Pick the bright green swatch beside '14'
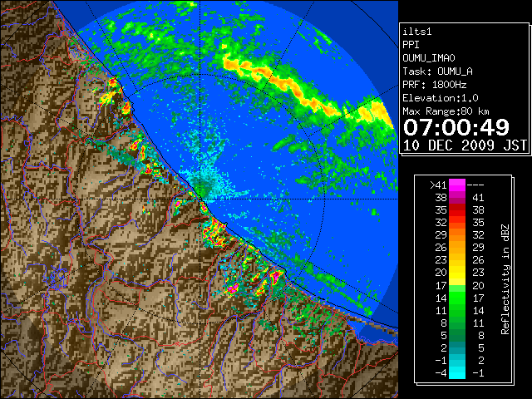Image resolution: width=532 pixels, height=399 pixels. click(457, 298)
